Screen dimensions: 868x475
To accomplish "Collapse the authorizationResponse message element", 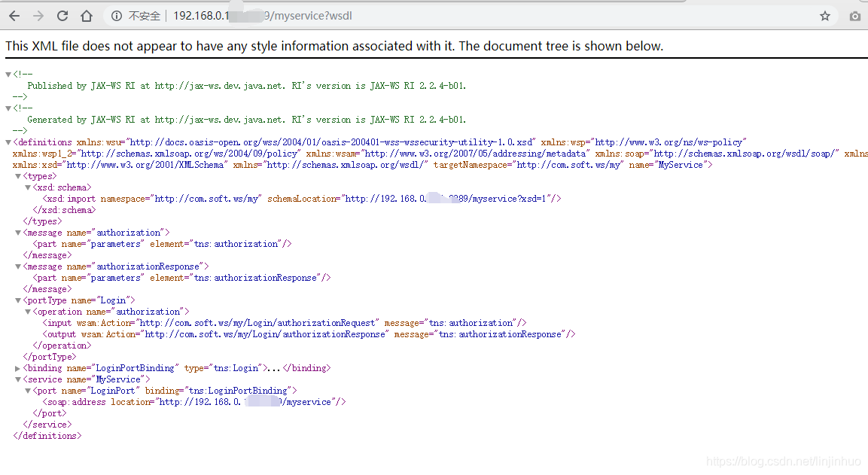I will click(x=17, y=266).
